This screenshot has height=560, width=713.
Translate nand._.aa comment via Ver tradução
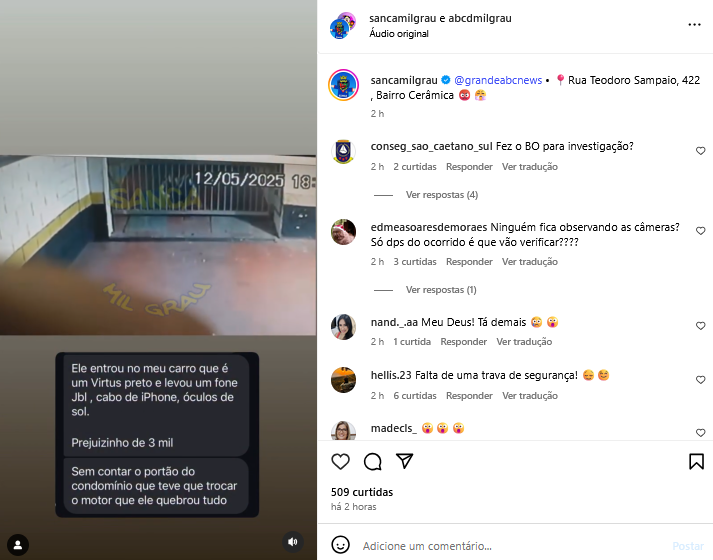(x=524, y=342)
